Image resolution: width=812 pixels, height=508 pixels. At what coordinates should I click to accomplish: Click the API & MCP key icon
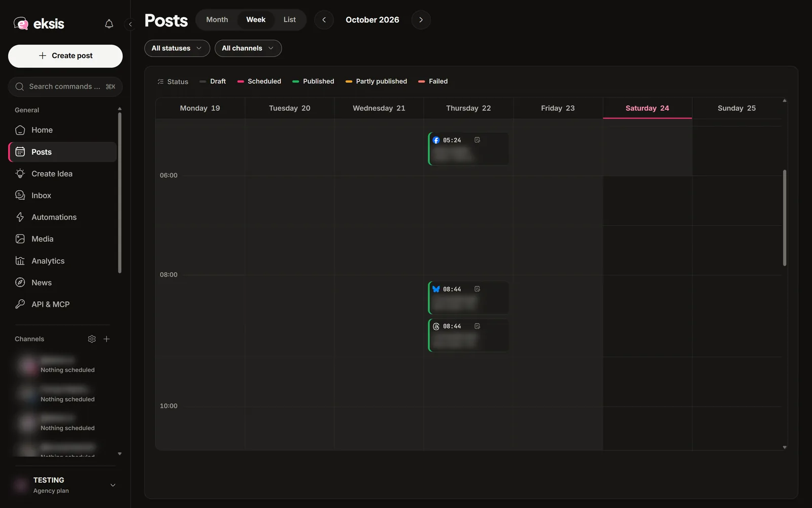(20, 304)
